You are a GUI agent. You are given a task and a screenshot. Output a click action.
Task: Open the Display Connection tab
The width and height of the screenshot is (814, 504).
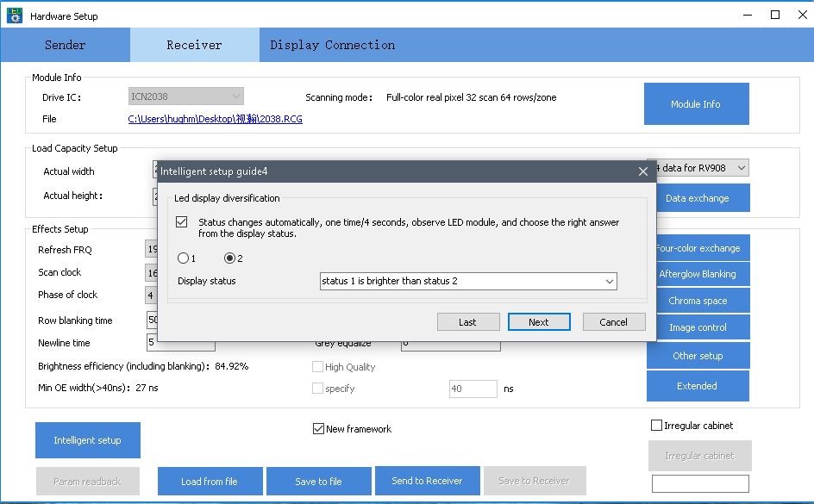tap(332, 45)
